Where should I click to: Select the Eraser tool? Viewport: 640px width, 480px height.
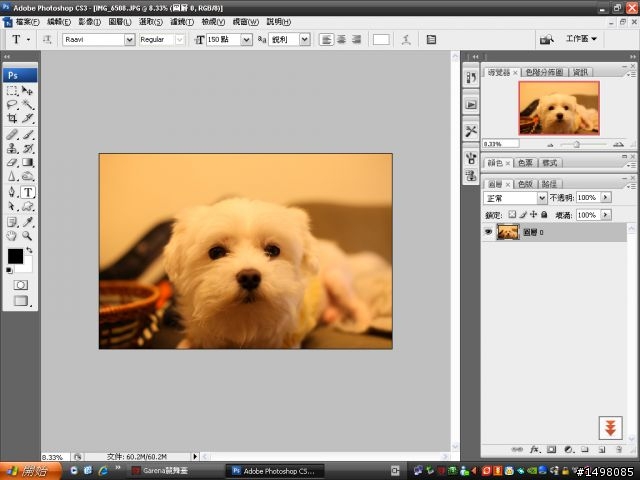[x=12, y=162]
